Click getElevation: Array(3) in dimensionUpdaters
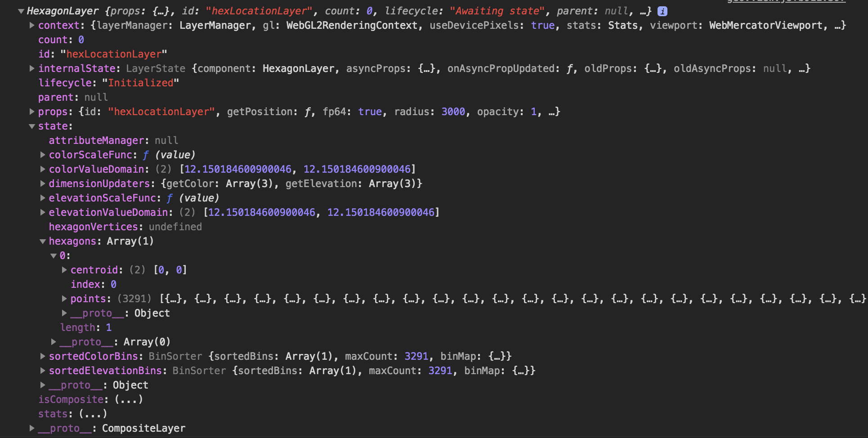 click(352, 184)
